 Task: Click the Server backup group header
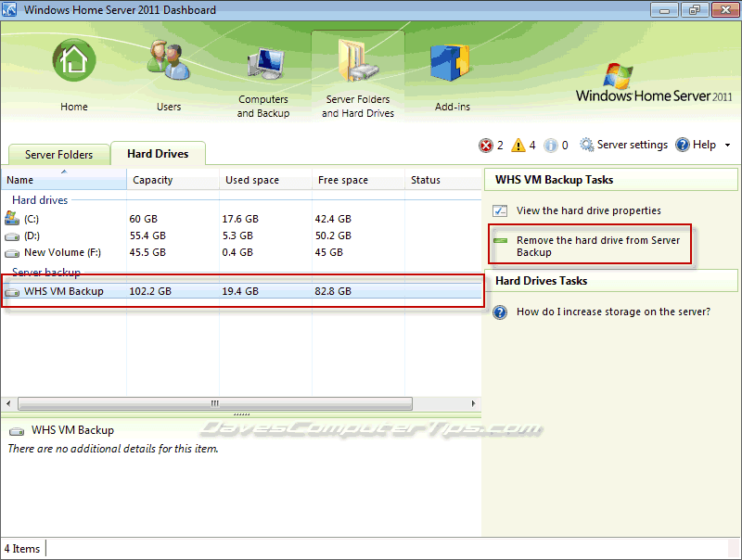click(x=46, y=273)
